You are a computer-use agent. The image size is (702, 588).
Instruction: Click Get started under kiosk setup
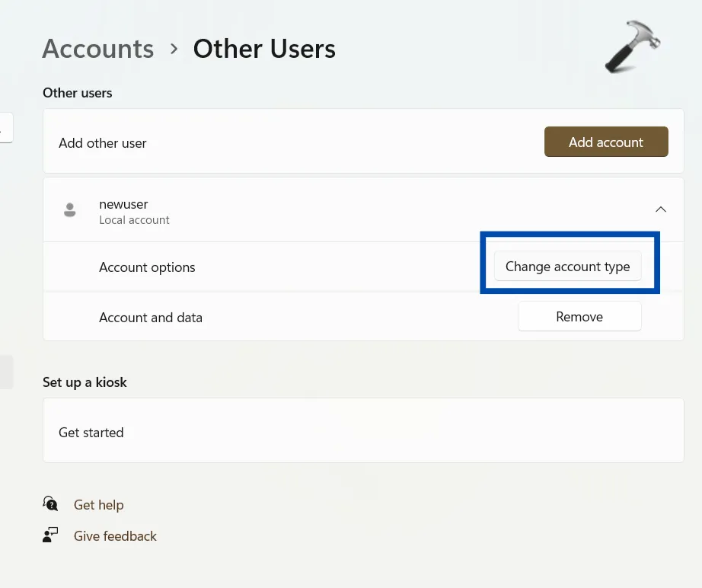point(91,433)
